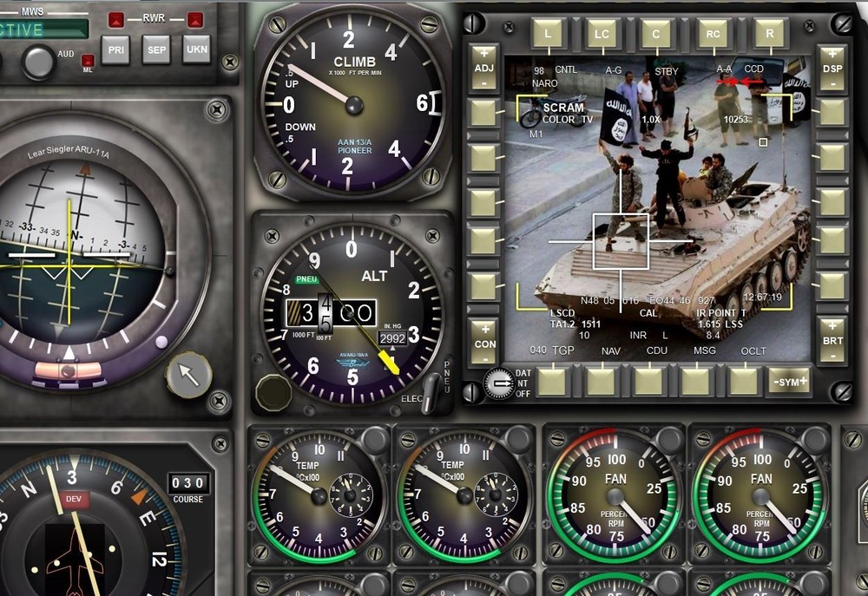Screen dimensions: 868x596
Task: Select the bezel button under MSG
Action: (696, 382)
